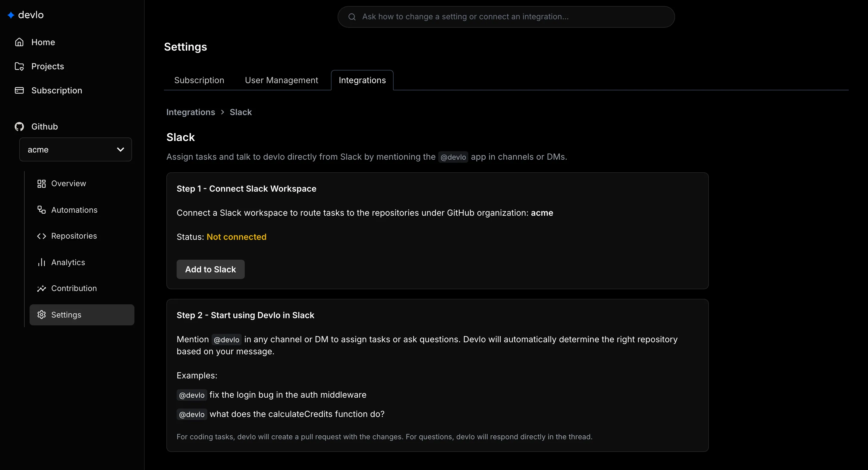
Task: Go to Repositories page
Action: [x=82, y=236]
